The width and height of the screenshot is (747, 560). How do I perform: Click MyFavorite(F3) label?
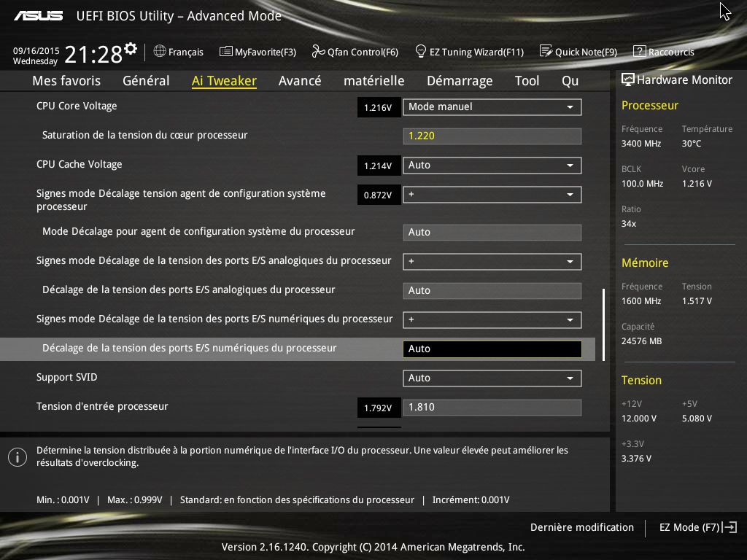(x=266, y=52)
